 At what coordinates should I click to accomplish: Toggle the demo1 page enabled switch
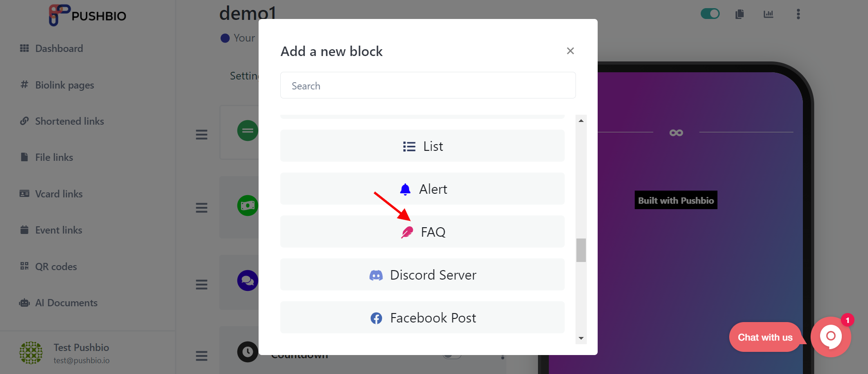coord(710,14)
